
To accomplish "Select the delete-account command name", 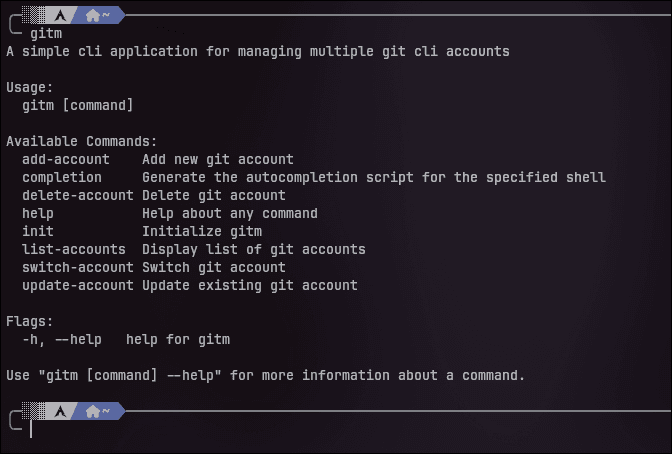I will click(78, 195).
